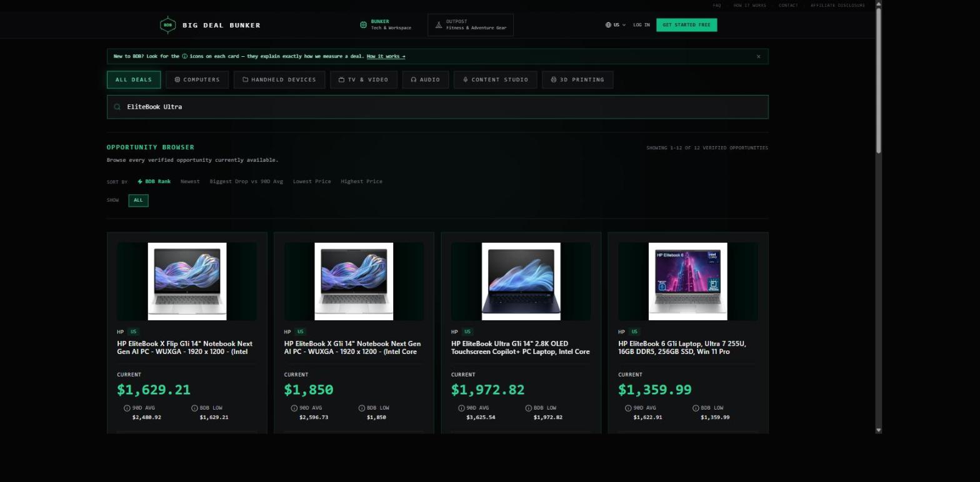The width and height of the screenshot is (980, 482).
Task: Click the Get Started Free button
Action: (686, 25)
